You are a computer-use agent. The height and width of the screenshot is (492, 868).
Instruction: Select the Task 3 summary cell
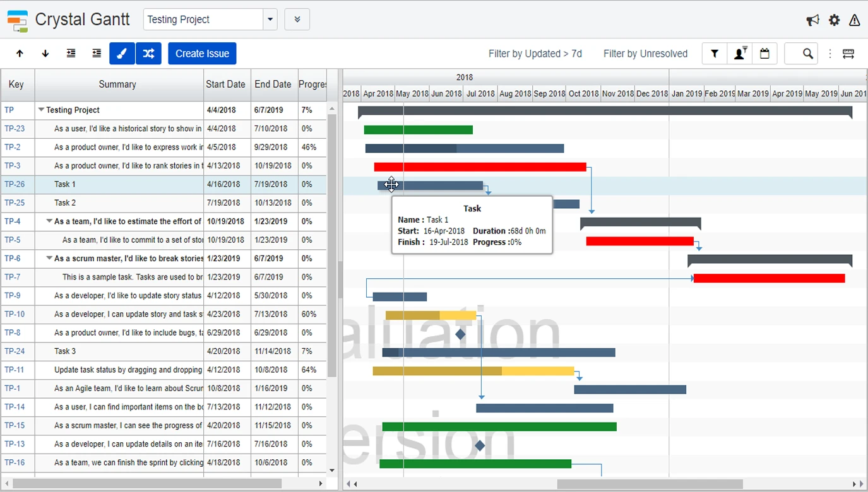[119, 351]
